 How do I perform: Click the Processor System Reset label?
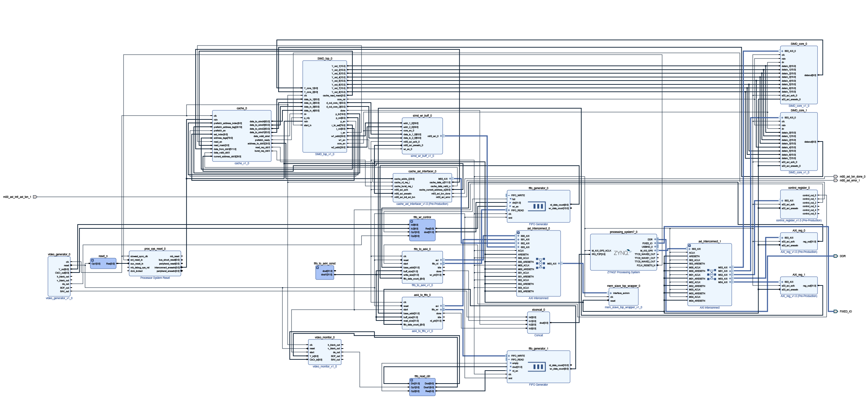[155, 278]
